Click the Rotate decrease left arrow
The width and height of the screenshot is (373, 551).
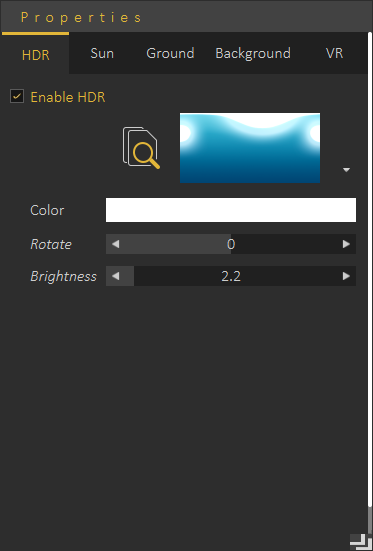coord(116,244)
